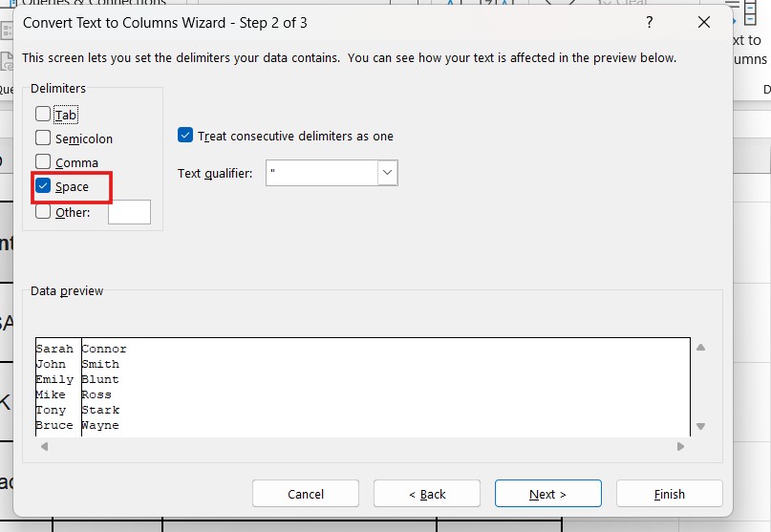Screen dimensions: 771x532
Task: Click the Finish button
Action: point(670,494)
